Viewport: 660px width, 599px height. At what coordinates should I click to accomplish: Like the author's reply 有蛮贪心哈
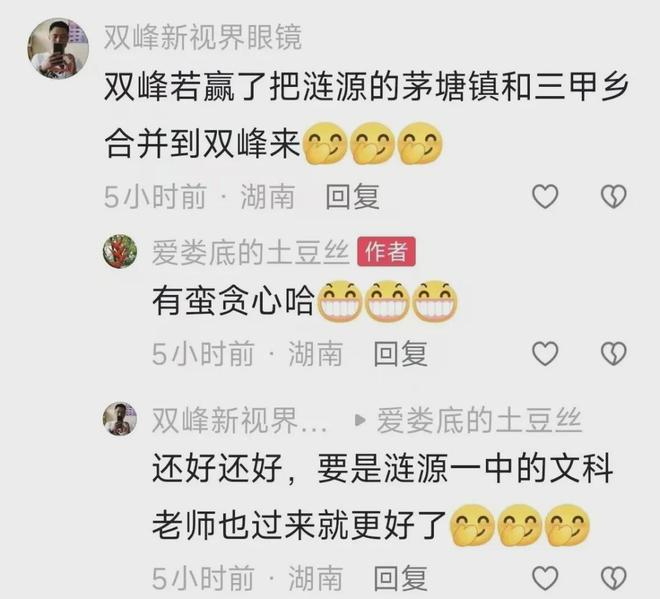(x=545, y=353)
